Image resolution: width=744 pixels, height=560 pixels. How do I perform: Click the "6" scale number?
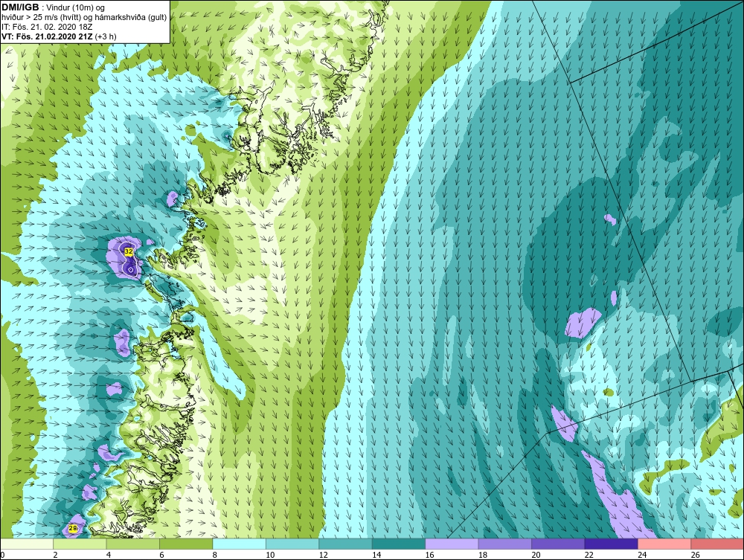[161, 555]
